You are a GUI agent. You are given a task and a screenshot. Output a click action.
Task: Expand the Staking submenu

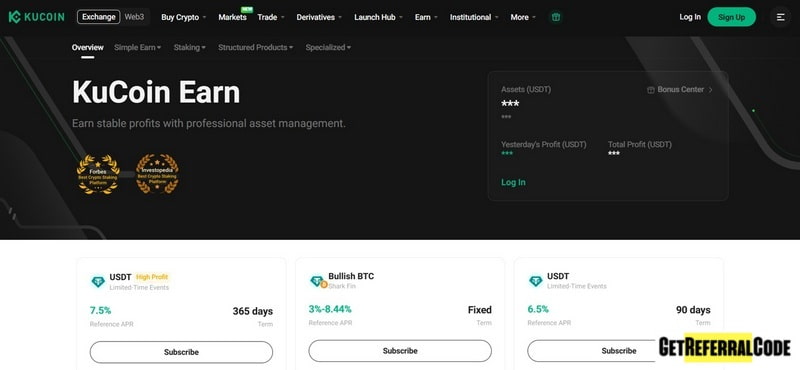(x=190, y=47)
